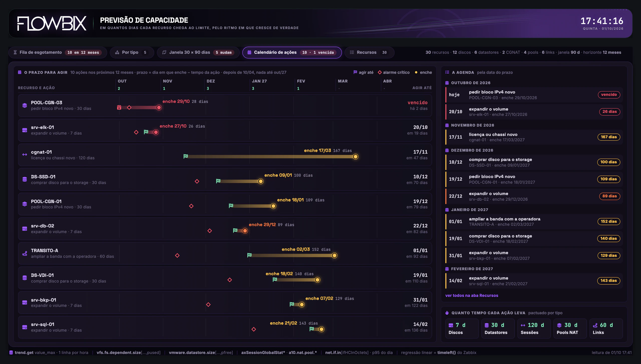Click the srv-sql-01 disk icon
The height and width of the screenshot is (364, 641).
coord(25,327)
